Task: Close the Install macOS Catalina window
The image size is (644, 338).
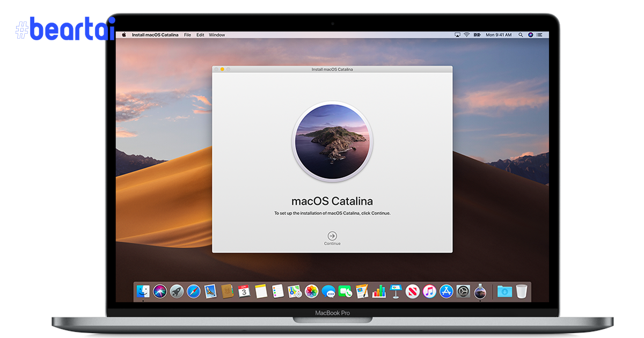Action: point(216,69)
